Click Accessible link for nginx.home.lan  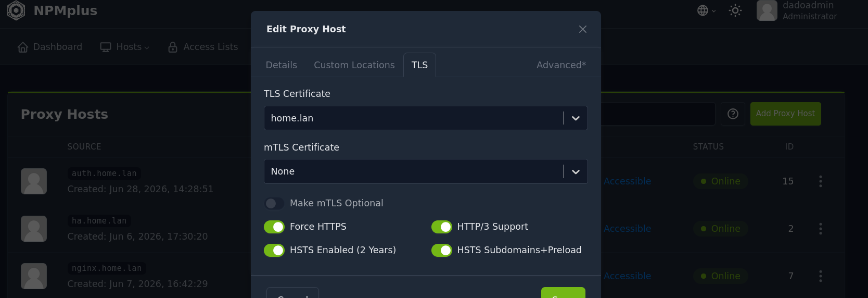click(627, 276)
